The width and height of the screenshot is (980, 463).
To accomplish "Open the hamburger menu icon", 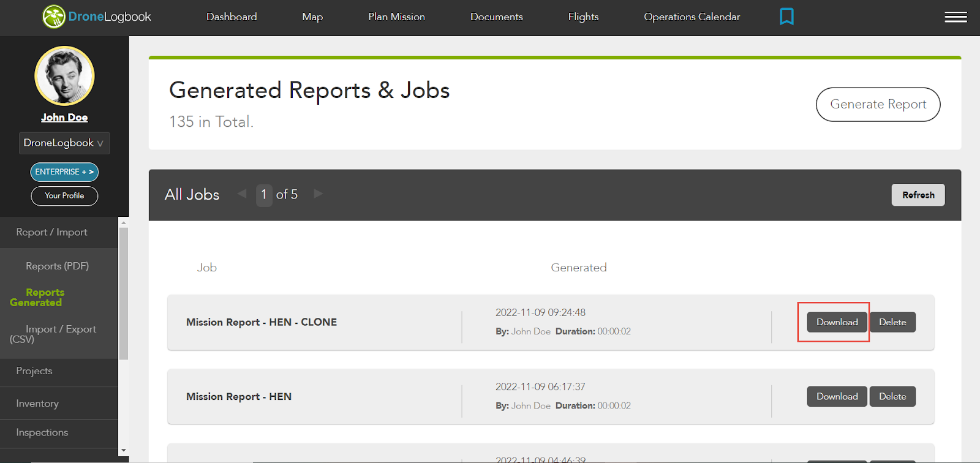I will coord(956,17).
